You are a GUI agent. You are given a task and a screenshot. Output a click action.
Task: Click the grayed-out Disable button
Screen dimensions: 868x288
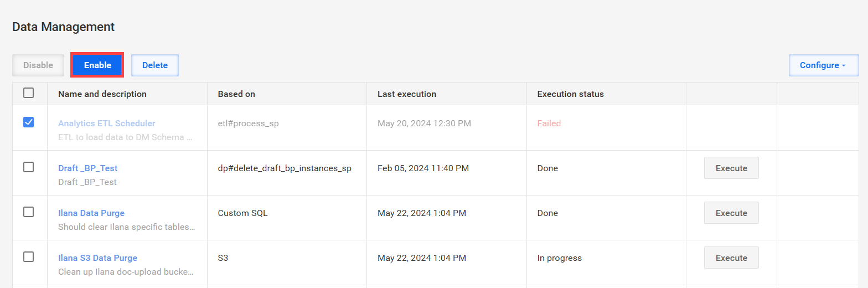pyautogui.click(x=38, y=65)
